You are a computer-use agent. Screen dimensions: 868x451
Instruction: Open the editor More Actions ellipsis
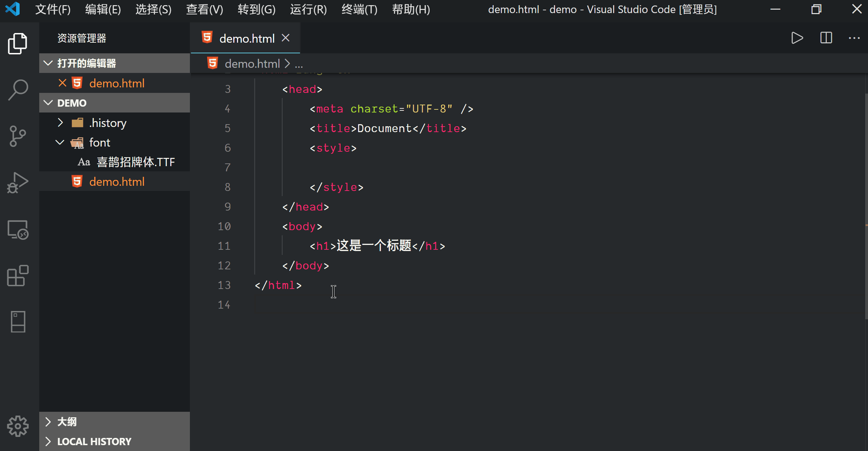pos(854,38)
